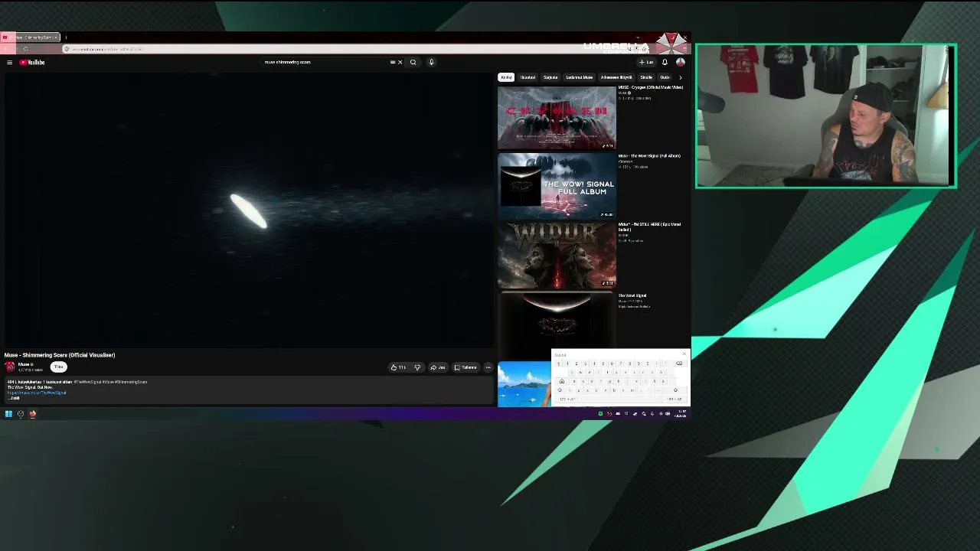Open Firefox from the taskbar
The width and height of the screenshot is (980, 551).
point(33,414)
